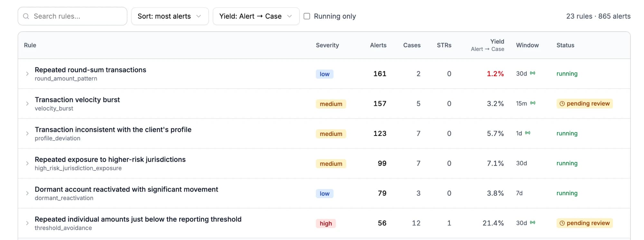Viewport: 644px width, 240px height.
Task: Click the STRs column header
Action: click(x=444, y=45)
